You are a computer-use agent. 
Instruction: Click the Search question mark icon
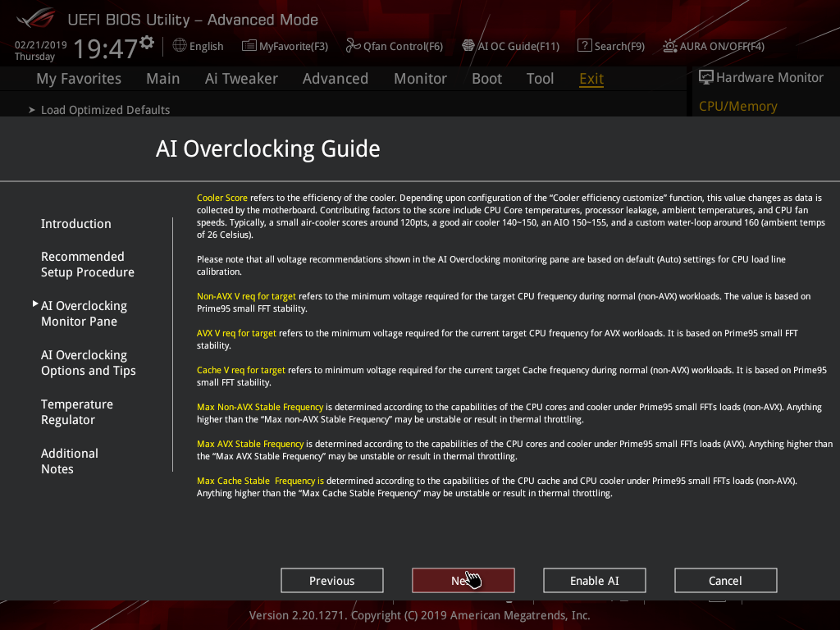click(584, 46)
